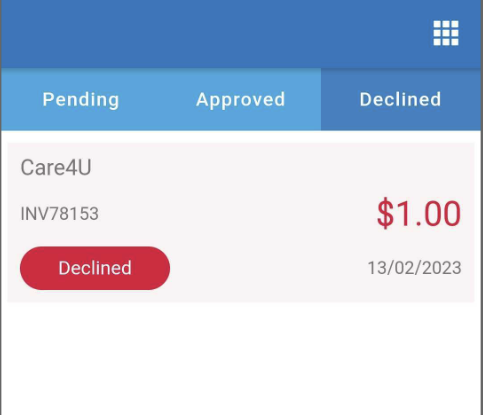Click the $1.00 invoice amount
Image resolution: width=483 pixels, height=415 pixels.
click(419, 213)
